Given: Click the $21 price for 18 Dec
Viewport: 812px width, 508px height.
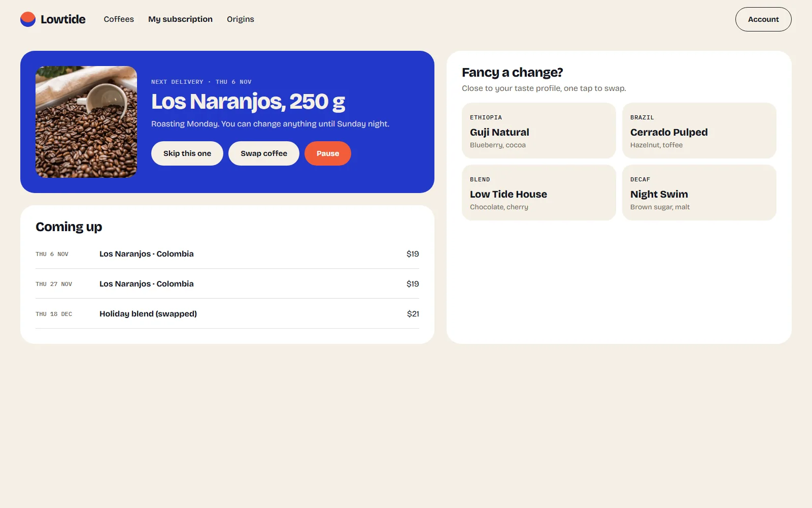Looking at the screenshot, I should pyautogui.click(x=413, y=314).
